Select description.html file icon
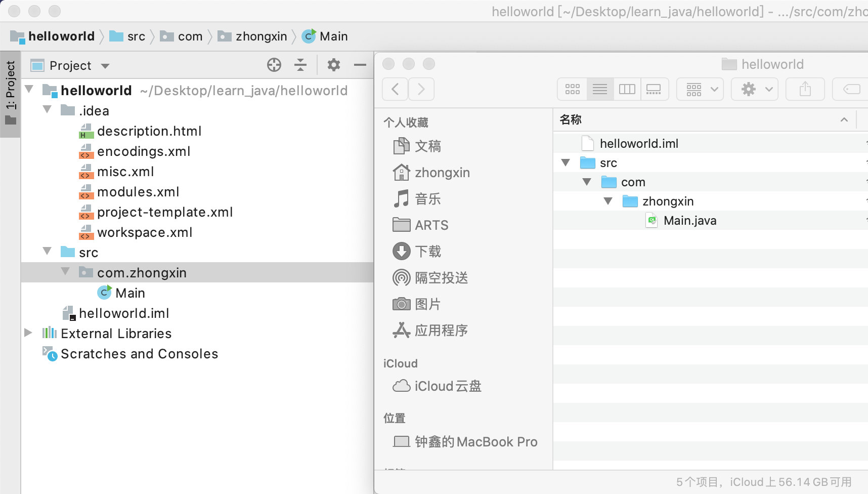This screenshot has width=868, height=494. pyautogui.click(x=86, y=131)
